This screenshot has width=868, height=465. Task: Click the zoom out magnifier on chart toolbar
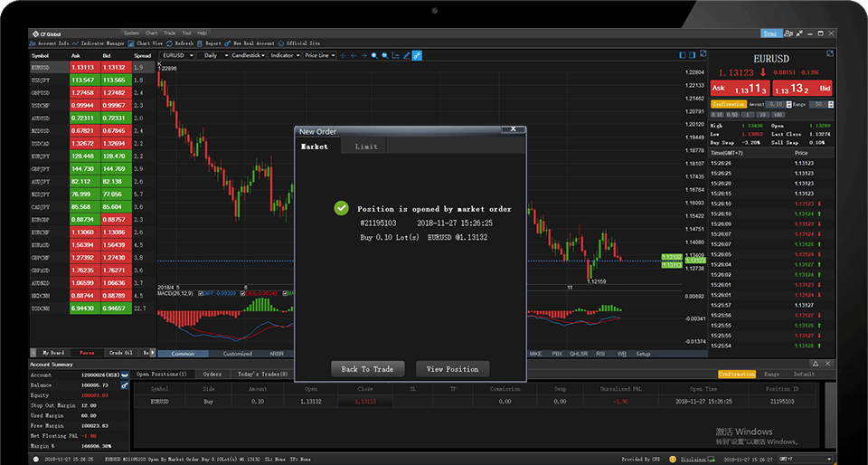[x=385, y=55]
